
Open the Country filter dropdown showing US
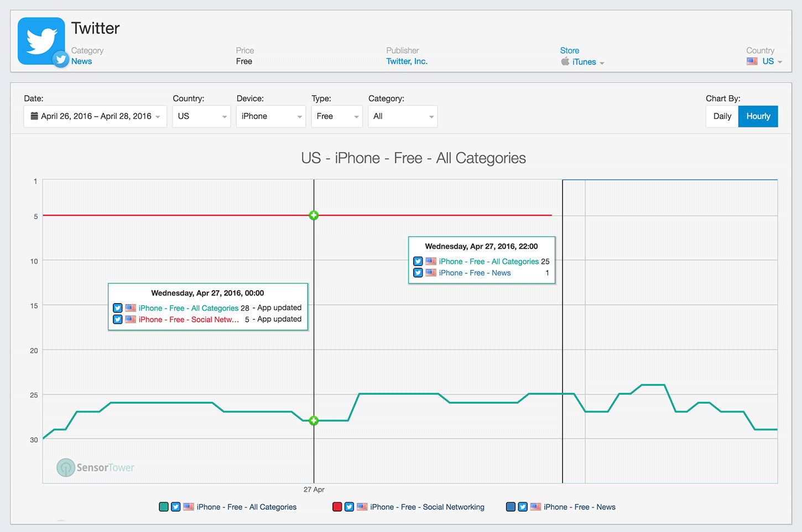pos(201,116)
